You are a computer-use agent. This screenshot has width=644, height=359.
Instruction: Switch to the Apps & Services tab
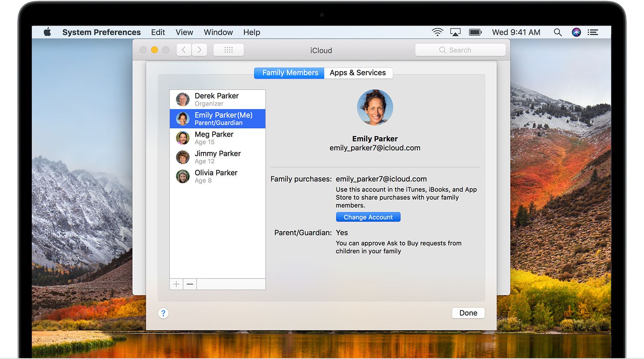(358, 73)
